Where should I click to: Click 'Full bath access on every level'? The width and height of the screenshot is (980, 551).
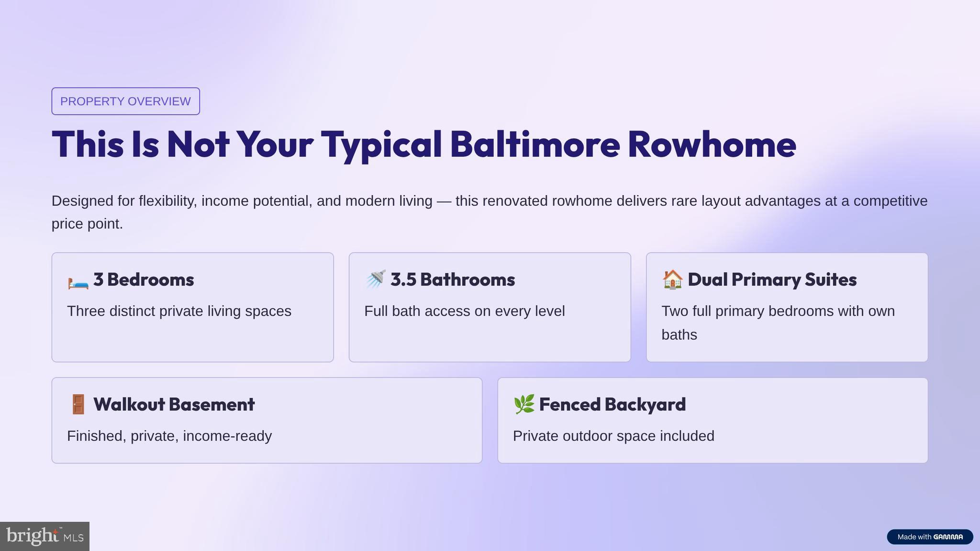click(x=464, y=311)
